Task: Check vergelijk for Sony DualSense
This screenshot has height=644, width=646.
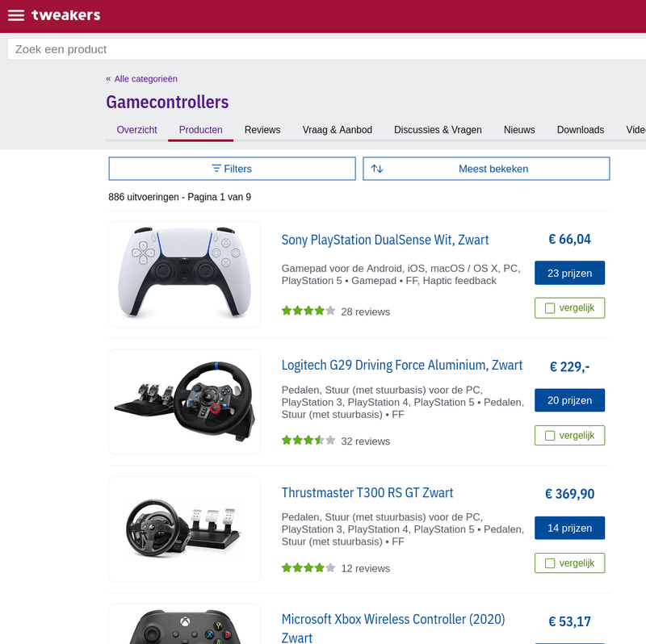Action: [551, 308]
